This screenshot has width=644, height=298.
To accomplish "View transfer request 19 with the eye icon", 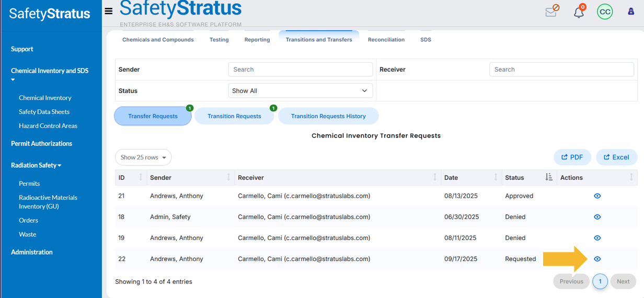I will (x=597, y=238).
